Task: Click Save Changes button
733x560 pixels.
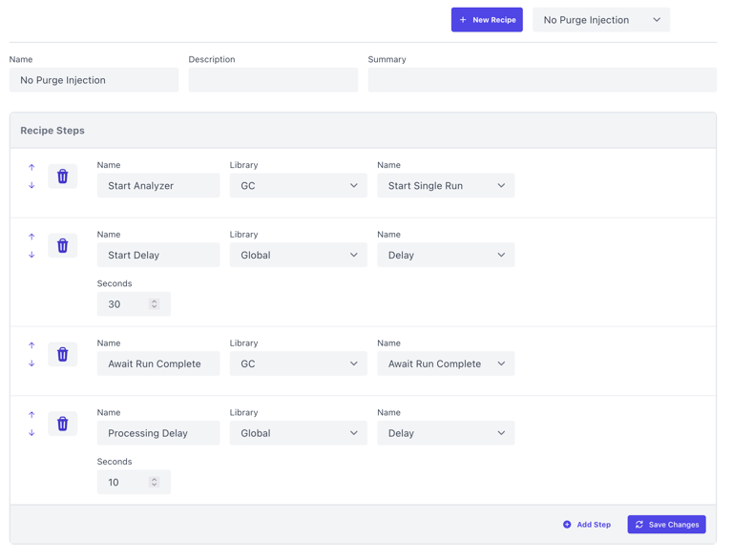Action: coord(666,525)
